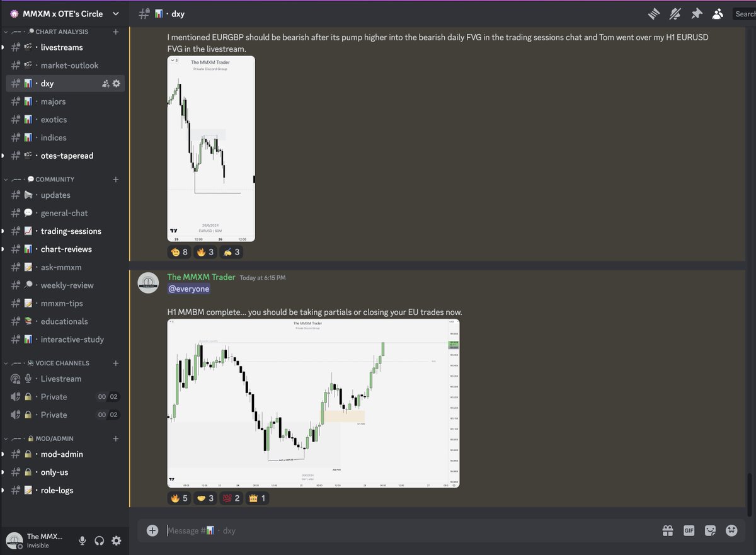Open the educationals channel
The height and width of the screenshot is (555, 756).
point(65,321)
